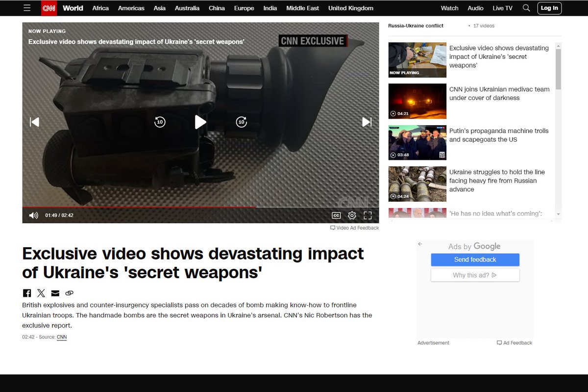Open Video Ad Feedback link
The image size is (588, 392).
click(355, 228)
